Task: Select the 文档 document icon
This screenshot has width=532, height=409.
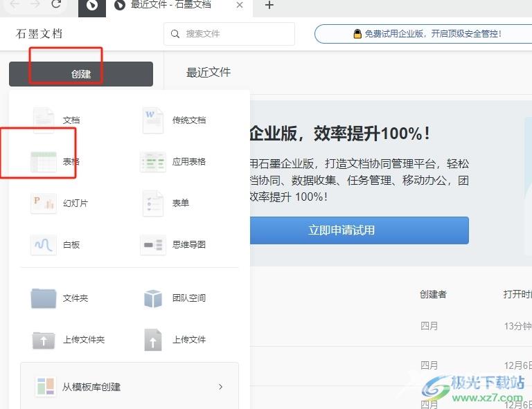Action: pos(44,120)
